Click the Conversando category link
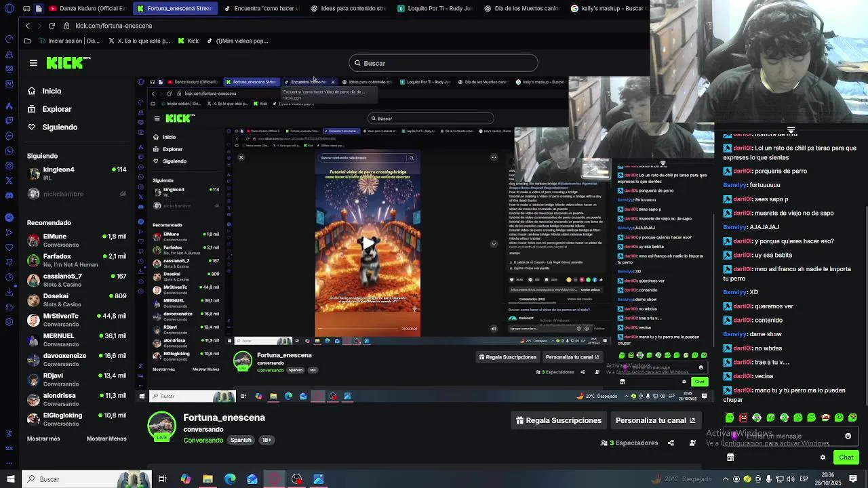The width and height of the screenshot is (868, 488). (203, 440)
